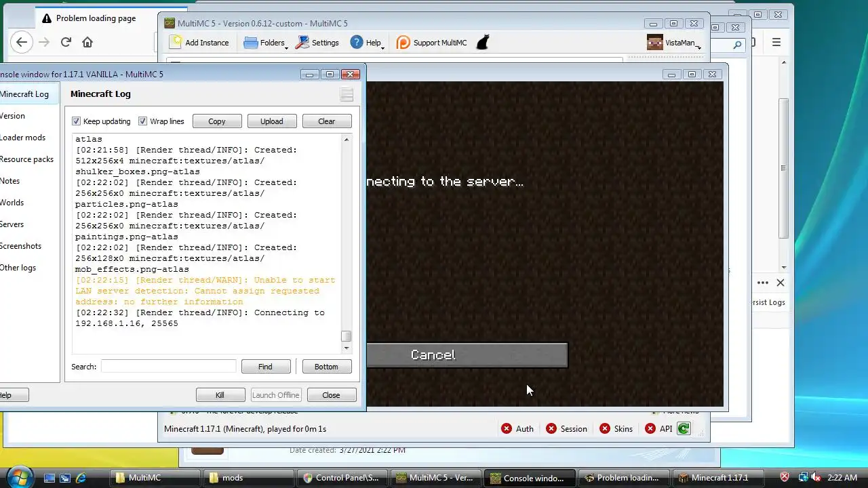Kill the running Minecraft instance
868x488 pixels.
pyautogui.click(x=220, y=395)
